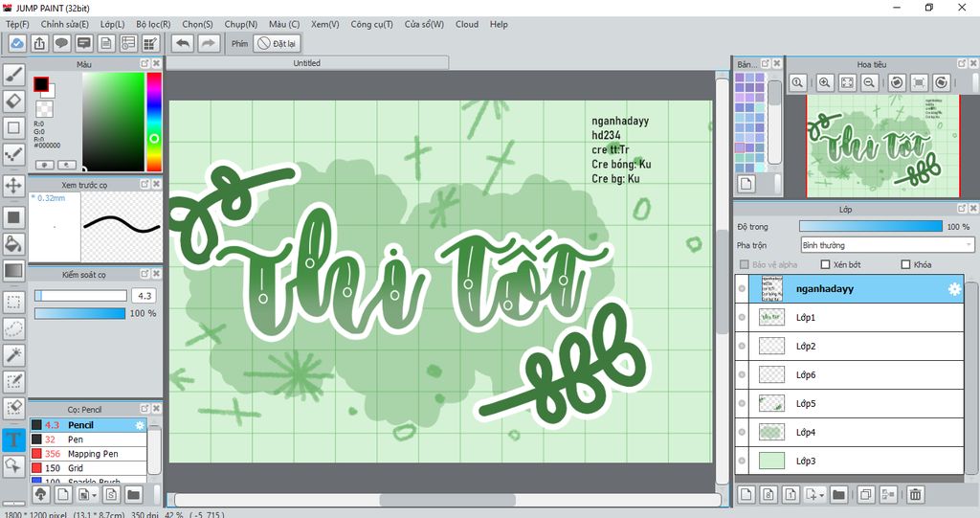The height and width of the screenshot is (518, 980).
Task: Select the Brush tool in left toolbar
Action: 13,74
